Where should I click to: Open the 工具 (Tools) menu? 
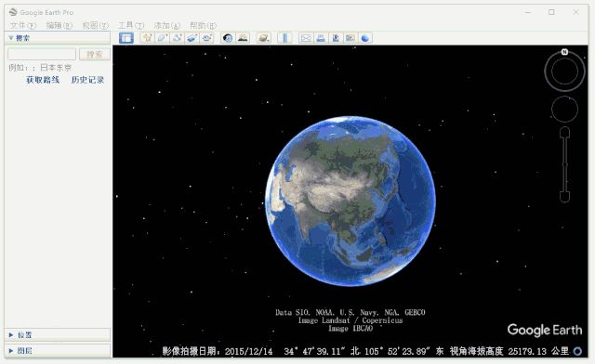(x=131, y=25)
